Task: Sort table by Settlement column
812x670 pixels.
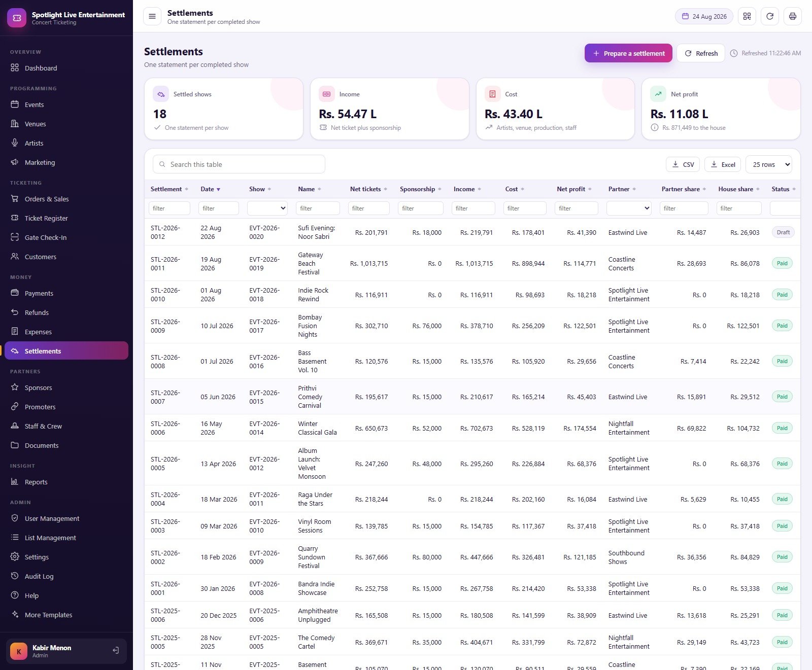Action: [x=169, y=189]
